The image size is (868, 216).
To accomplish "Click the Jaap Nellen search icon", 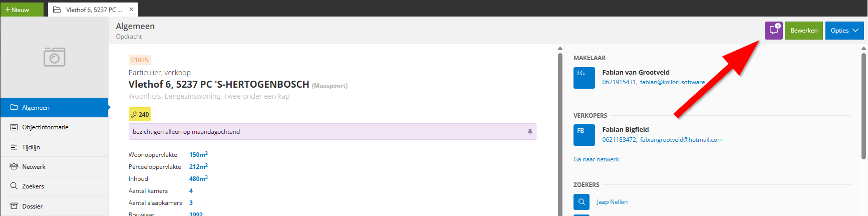I will tap(582, 202).
